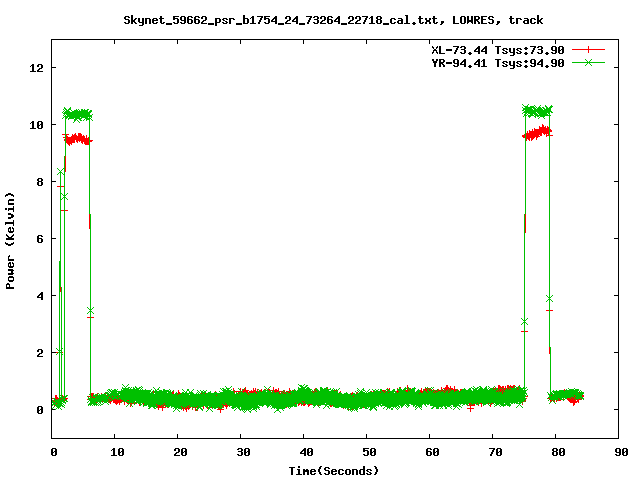640x480 pixels.
Task: Click the y-axis tick label 12
Action: [x=36, y=68]
